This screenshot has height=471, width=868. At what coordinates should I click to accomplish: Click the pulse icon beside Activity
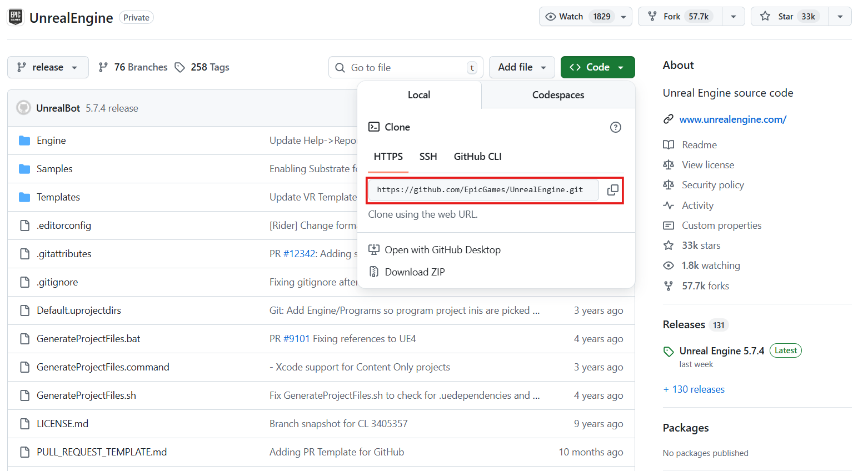click(669, 206)
